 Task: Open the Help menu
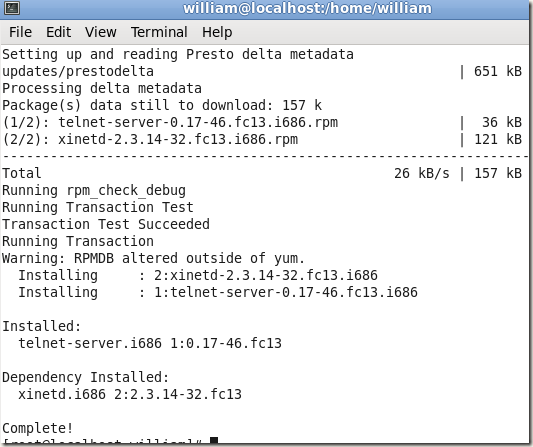(217, 32)
